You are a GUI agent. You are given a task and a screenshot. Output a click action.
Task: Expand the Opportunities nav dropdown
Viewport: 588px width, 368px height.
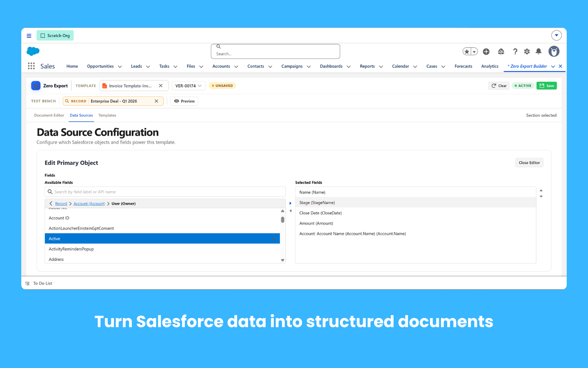coord(120,67)
